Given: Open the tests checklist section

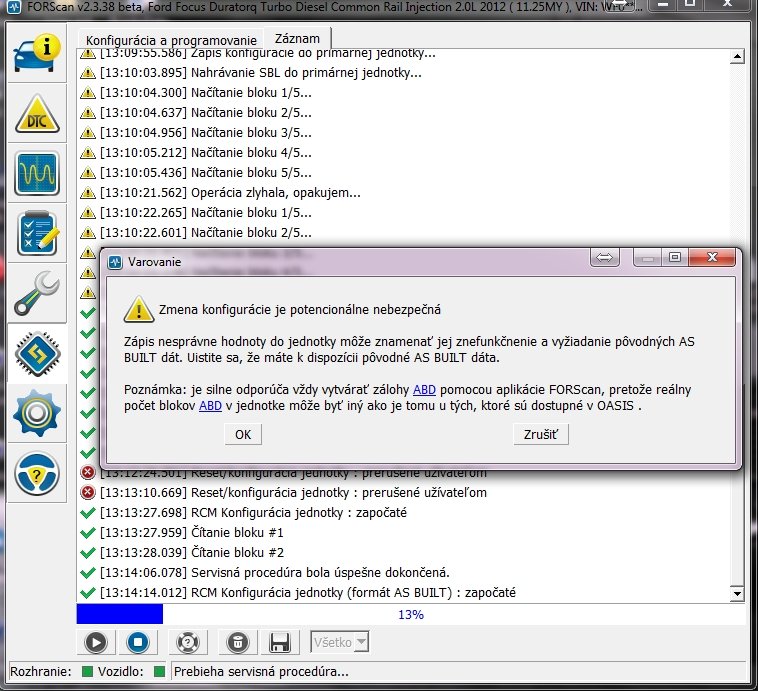Looking at the screenshot, I should click(38, 232).
